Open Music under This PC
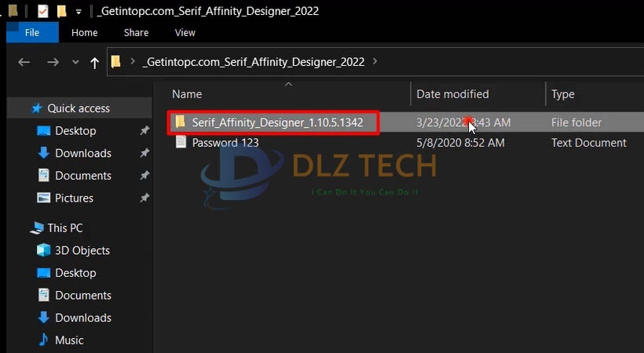Screen dimensions: 644x353 pos(69,340)
